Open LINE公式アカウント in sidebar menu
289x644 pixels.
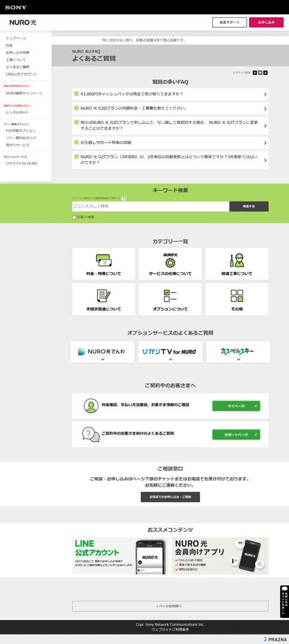21,75
